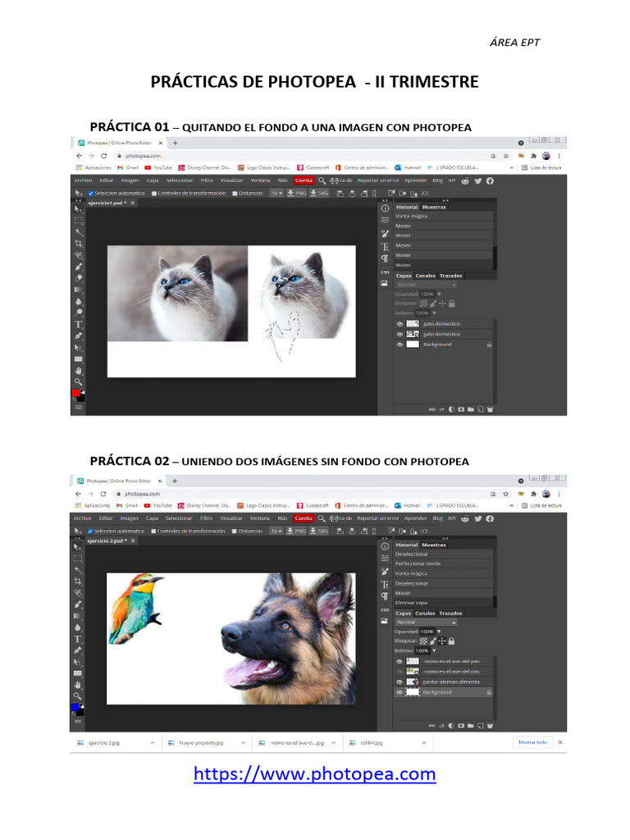Open Relleno arrow dropdown in ejercicio1.psd window

(435, 313)
